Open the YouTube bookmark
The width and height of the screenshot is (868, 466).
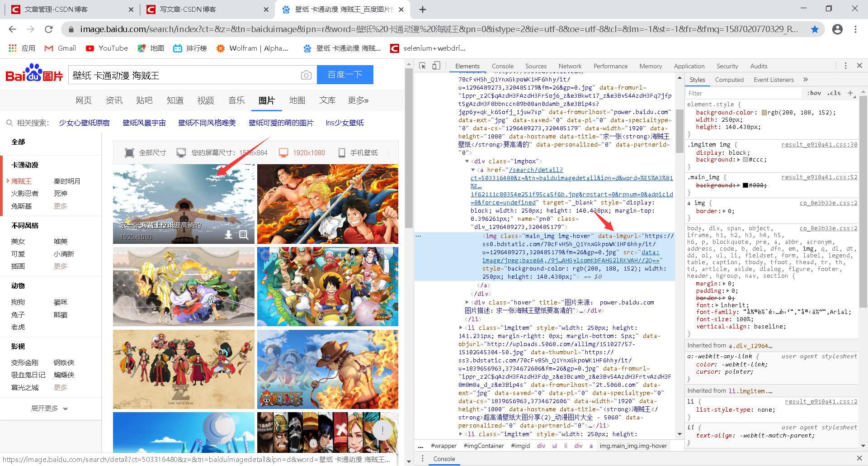[x=107, y=48]
